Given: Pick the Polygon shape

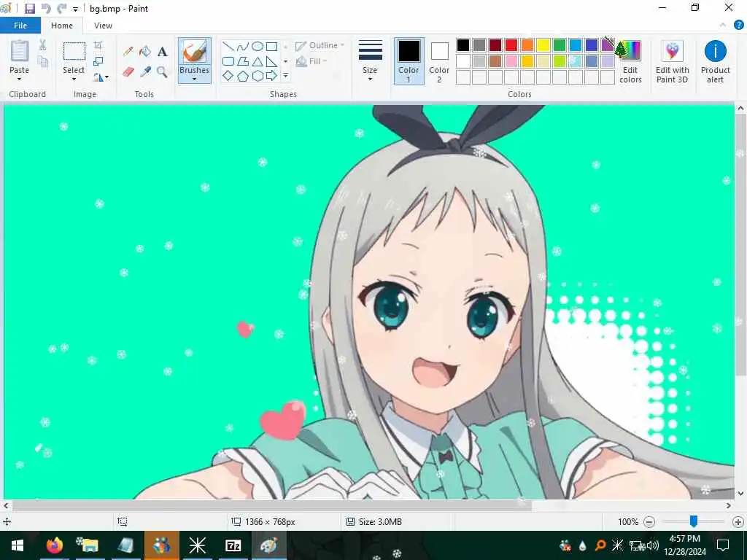Looking at the screenshot, I should (242, 61).
